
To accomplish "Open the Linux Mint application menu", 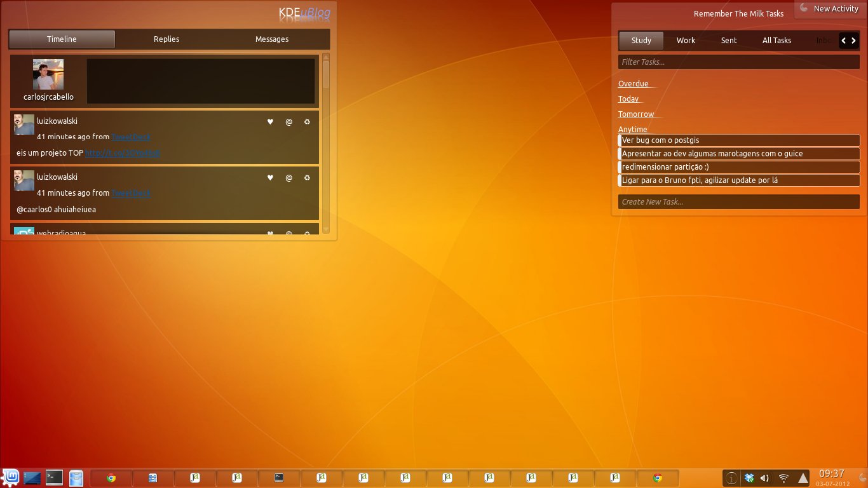I will click(11, 477).
